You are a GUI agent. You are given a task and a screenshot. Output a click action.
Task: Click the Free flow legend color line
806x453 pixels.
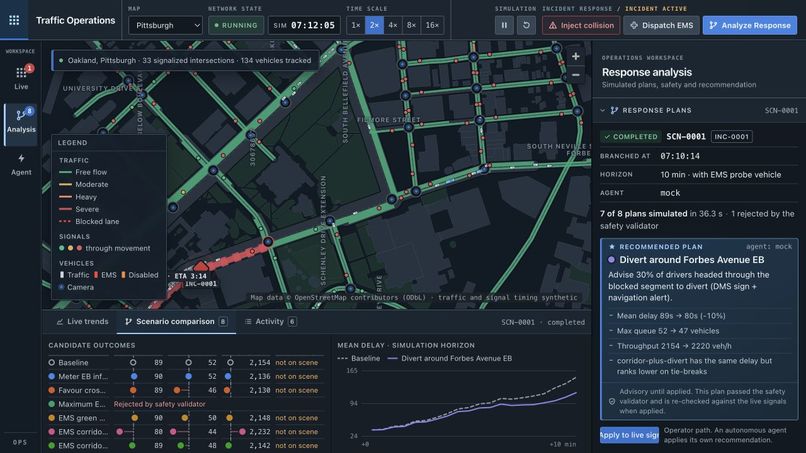coord(65,172)
